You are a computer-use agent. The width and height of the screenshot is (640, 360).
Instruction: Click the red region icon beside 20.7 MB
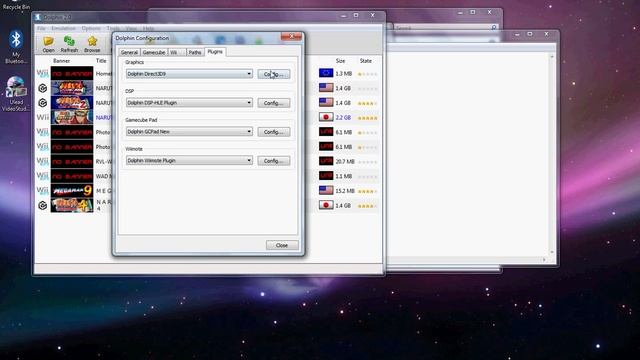[x=326, y=161]
